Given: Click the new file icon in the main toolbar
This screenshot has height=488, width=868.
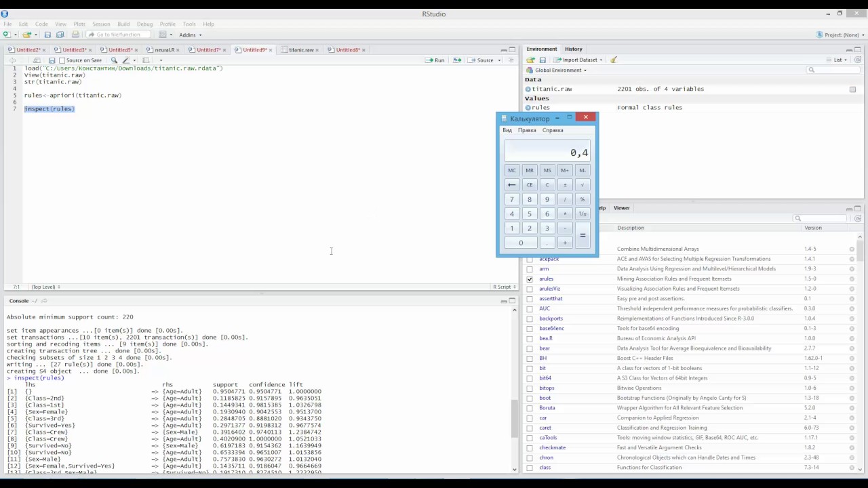Looking at the screenshot, I should click(6, 35).
